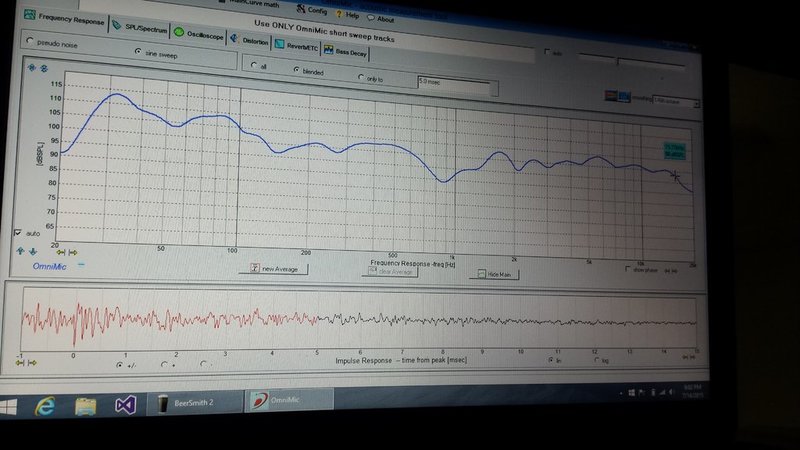The width and height of the screenshot is (800, 450).
Task: Click the blue graph icon beside smoothing
Action: [x=623, y=96]
